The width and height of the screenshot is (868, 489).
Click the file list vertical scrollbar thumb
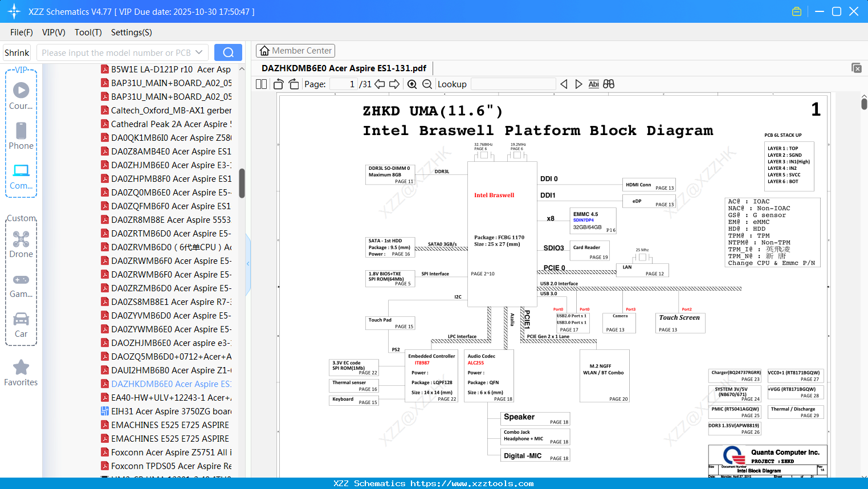point(242,183)
